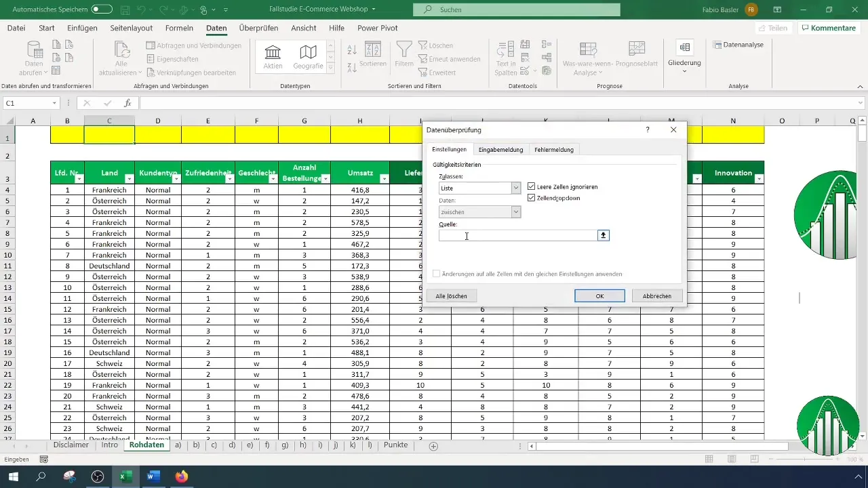Open the Power Pivot tab
Image resolution: width=868 pixels, height=488 pixels.
tap(378, 28)
